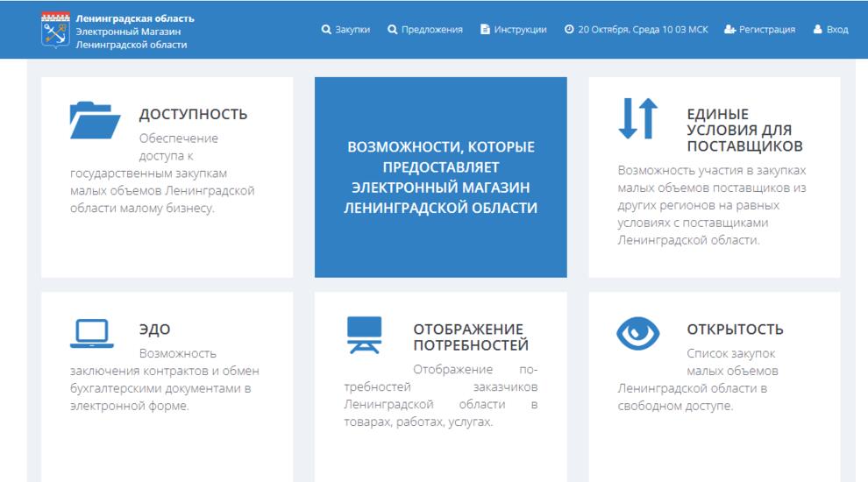Click the text about доступа к государственным закупкам
The image size is (868, 482).
coord(162,174)
